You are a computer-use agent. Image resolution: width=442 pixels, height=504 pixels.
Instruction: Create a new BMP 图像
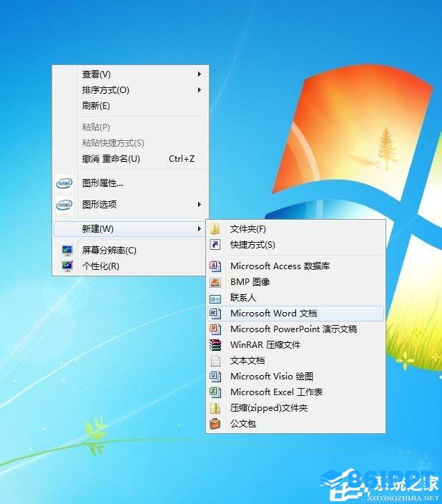295,282
